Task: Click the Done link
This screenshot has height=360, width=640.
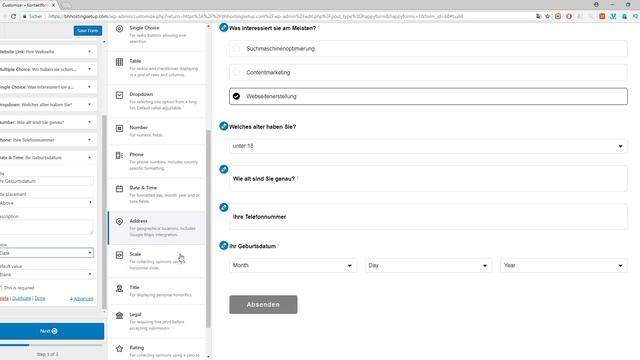Action: 40,298
